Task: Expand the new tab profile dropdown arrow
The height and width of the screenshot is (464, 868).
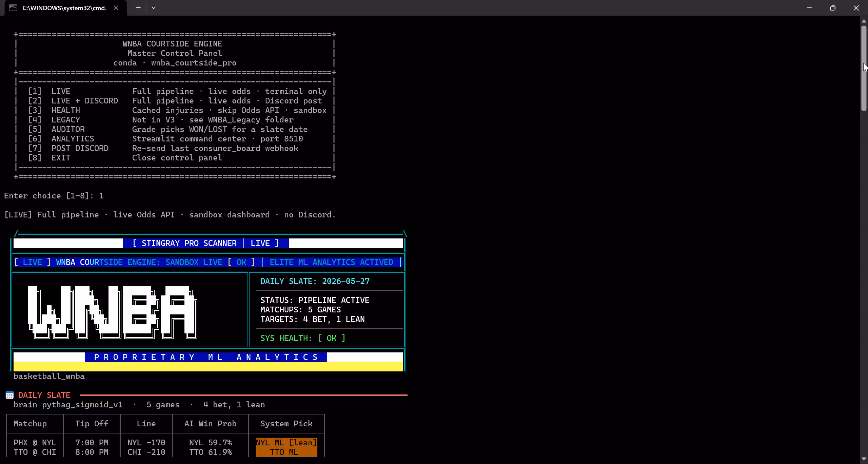Action: point(153,8)
